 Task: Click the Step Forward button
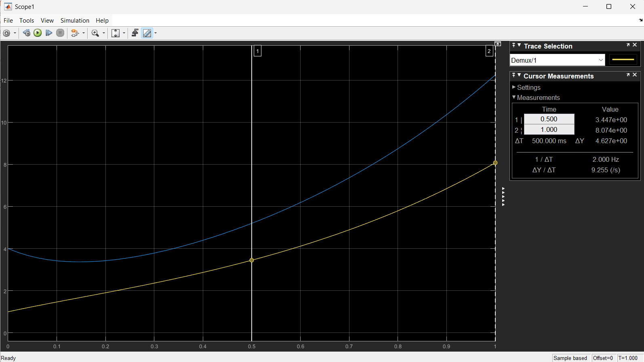[49, 33]
